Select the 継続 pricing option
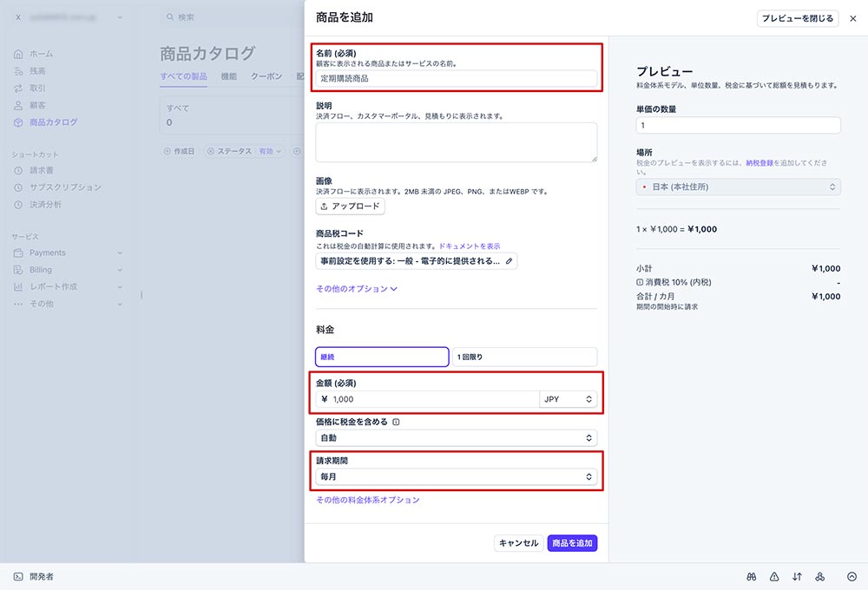The height and width of the screenshot is (590, 868). pyautogui.click(x=382, y=357)
